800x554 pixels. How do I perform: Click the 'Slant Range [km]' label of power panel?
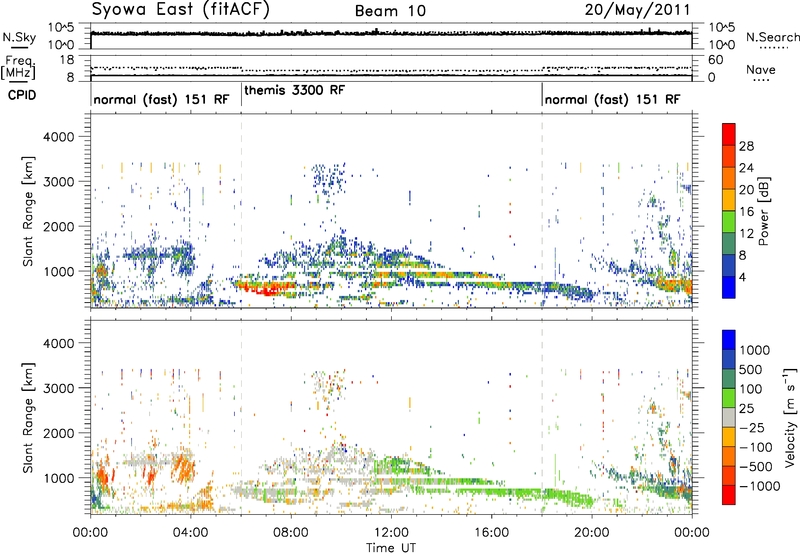28,211
